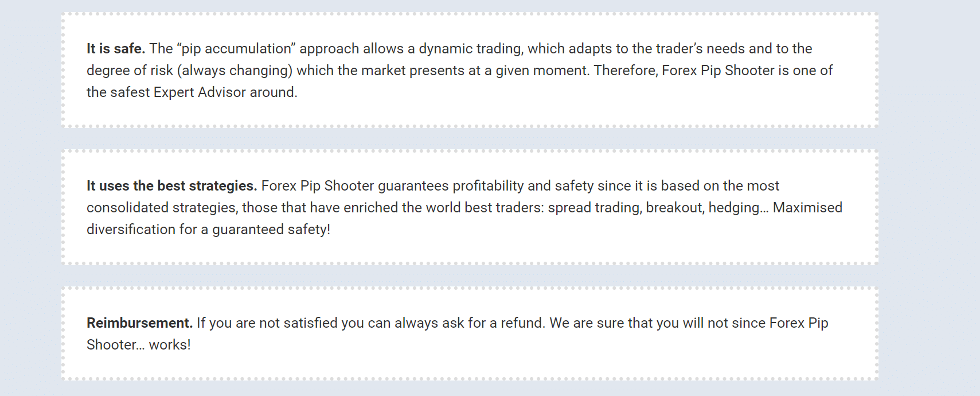Click the words "degree of risk" in the first box
980x396 pixels.
pyautogui.click(x=130, y=71)
